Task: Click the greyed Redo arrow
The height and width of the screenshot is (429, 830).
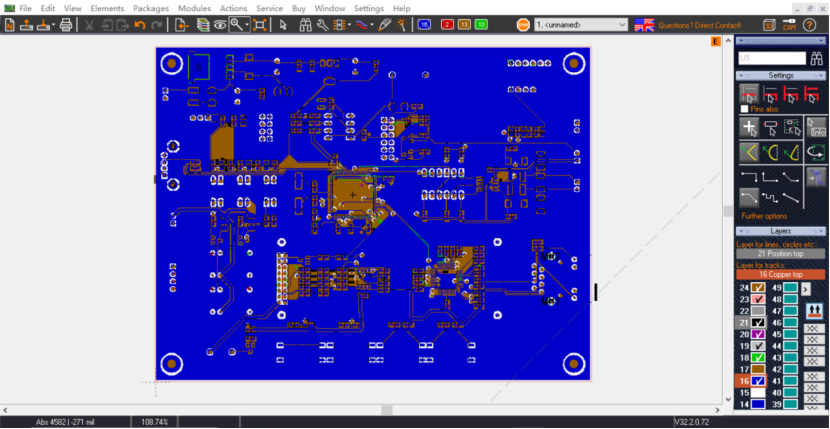Action: 157,24
